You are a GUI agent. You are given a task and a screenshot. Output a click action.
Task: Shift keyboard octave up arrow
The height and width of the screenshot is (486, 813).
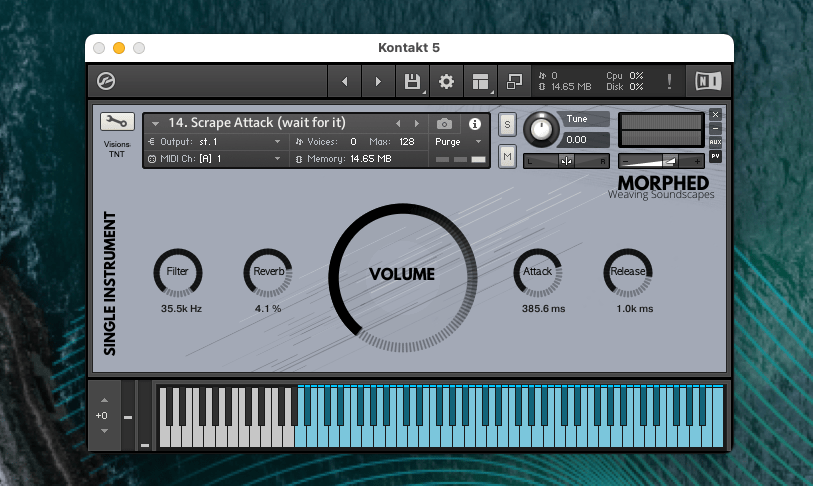coord(104,400)
